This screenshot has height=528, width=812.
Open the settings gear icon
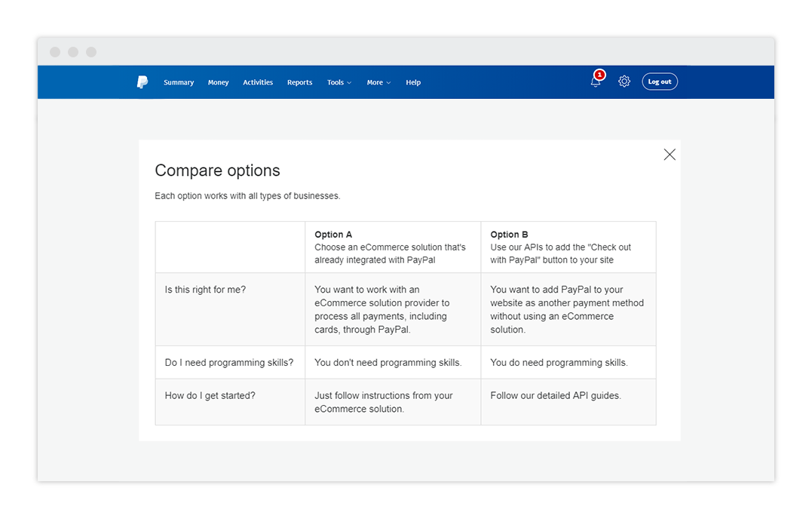tap(624, 81)
